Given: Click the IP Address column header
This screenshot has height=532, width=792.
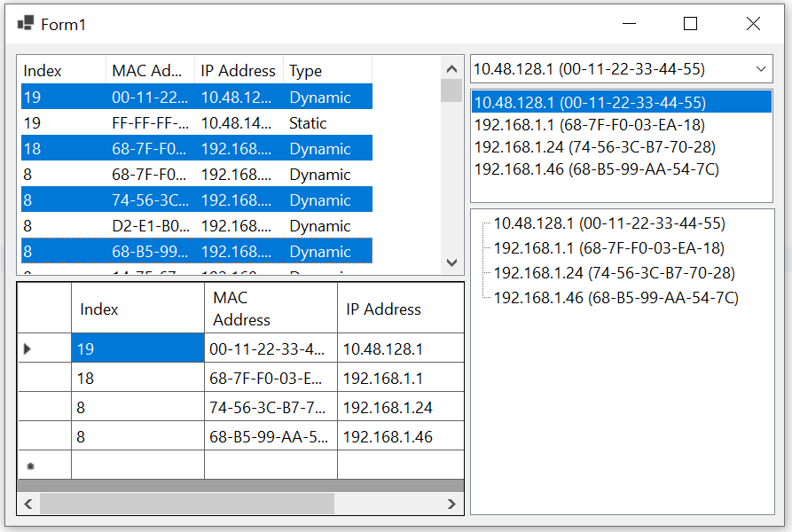Looking at the screenshot, I should [238, 71].
